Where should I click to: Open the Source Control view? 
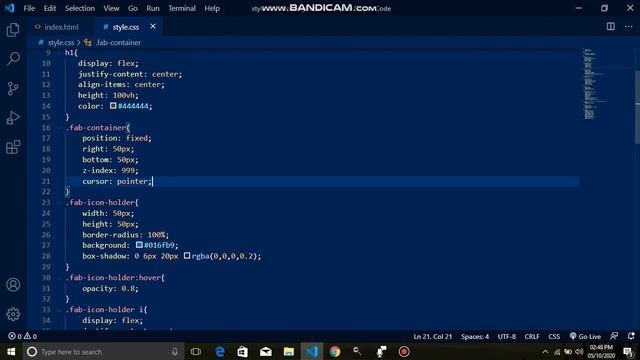coord(13,88)
